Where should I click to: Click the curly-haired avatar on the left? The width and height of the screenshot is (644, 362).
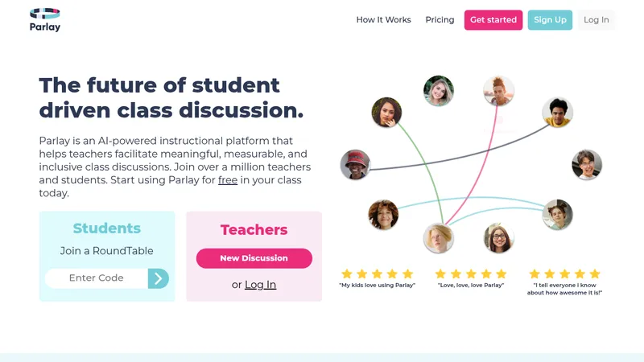click(x=383, y=215)
